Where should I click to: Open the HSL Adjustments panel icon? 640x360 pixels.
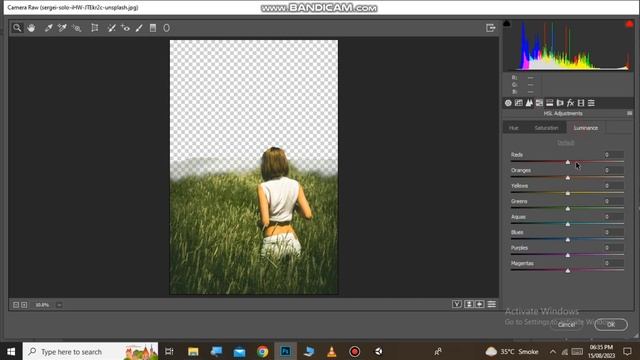coord(539,103)
